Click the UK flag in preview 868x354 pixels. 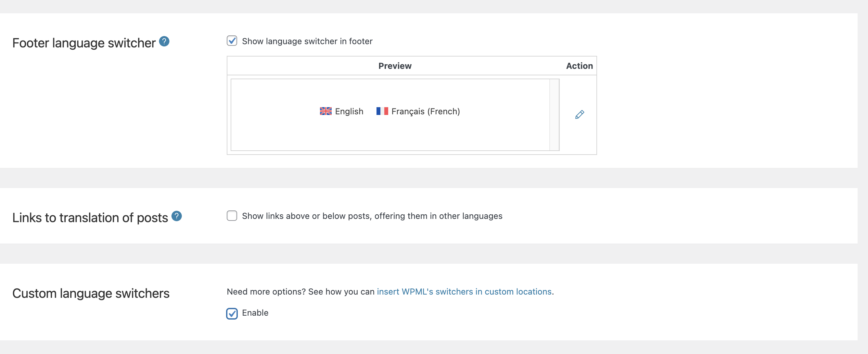coord(325,111)
